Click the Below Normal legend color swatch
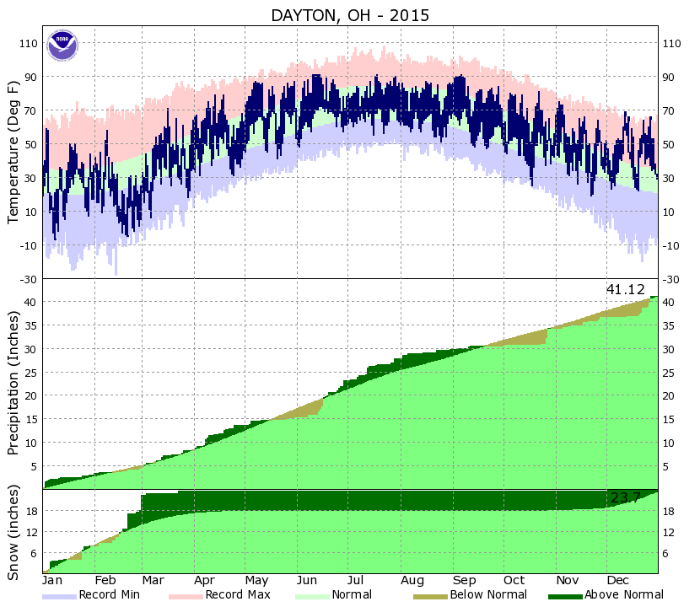Viewport: 700px width, 607px height. coord(430,597)
